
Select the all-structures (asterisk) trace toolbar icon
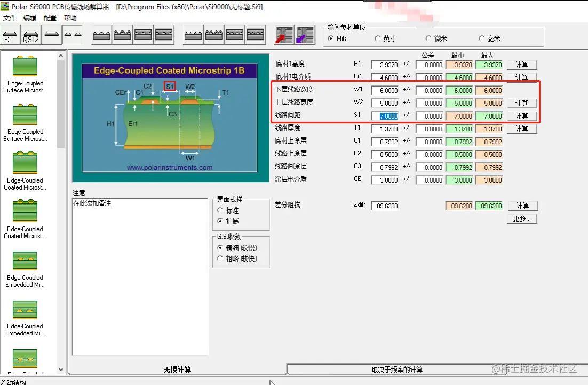click(10, 35)
